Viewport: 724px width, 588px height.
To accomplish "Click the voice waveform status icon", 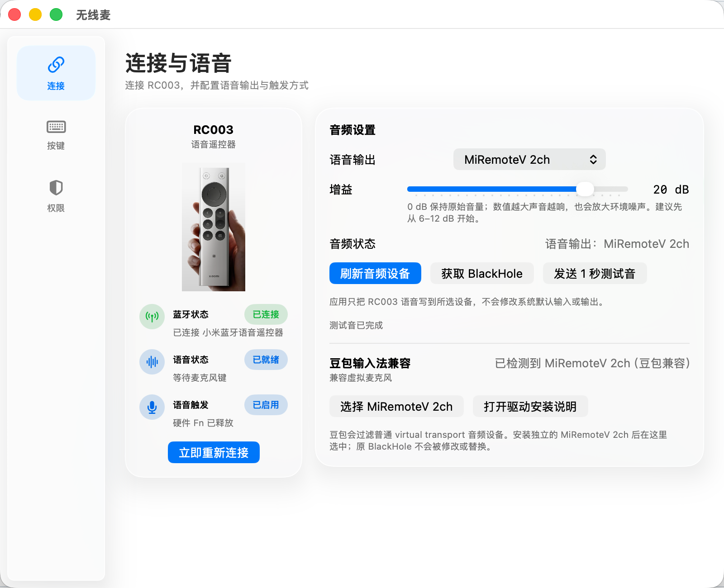I will tap(152, 361).
